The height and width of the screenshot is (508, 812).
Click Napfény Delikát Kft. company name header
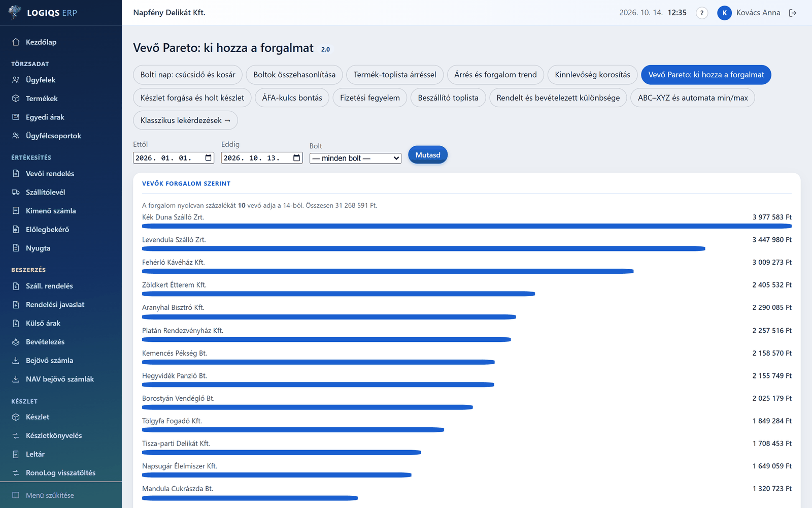(x=169, y=13)
